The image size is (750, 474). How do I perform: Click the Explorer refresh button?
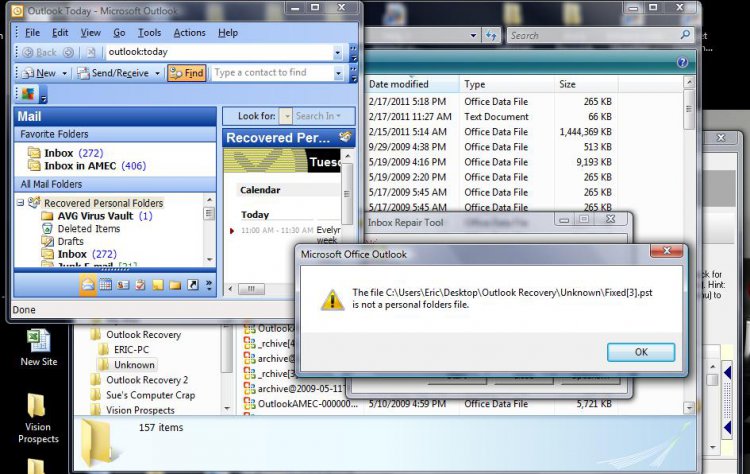pyautogui.click(x=491, y=35)
